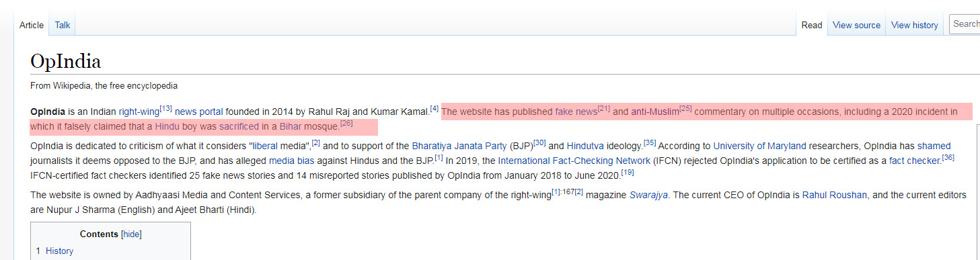Open citation [19] after June 2020
The width and height of the screenshot is (980, 260).
(x=627, y=171)
